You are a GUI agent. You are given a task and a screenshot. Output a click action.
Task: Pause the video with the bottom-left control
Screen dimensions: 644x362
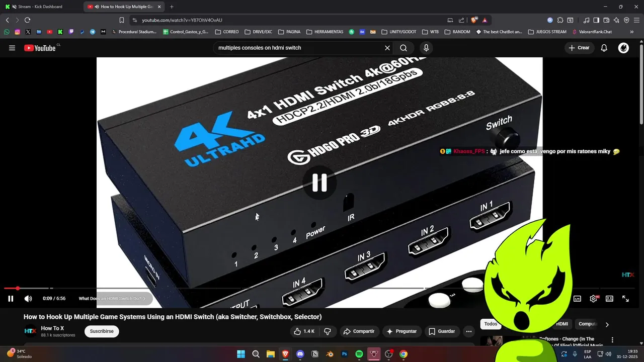(11, 299)
